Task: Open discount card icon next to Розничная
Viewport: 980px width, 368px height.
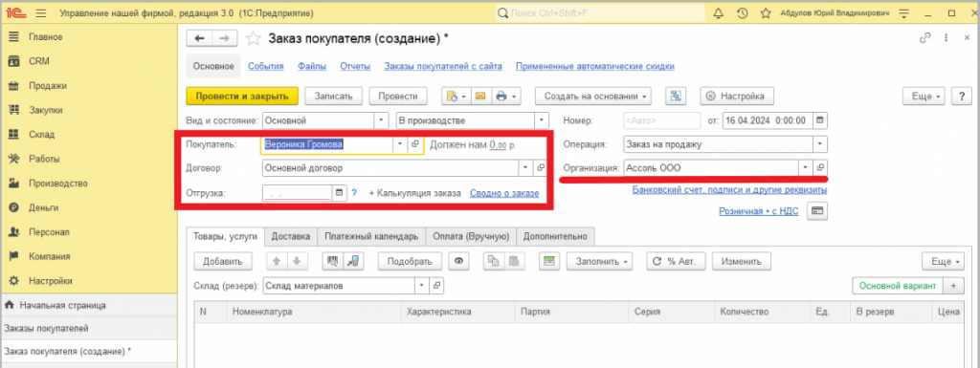Action: coord(817,211)
